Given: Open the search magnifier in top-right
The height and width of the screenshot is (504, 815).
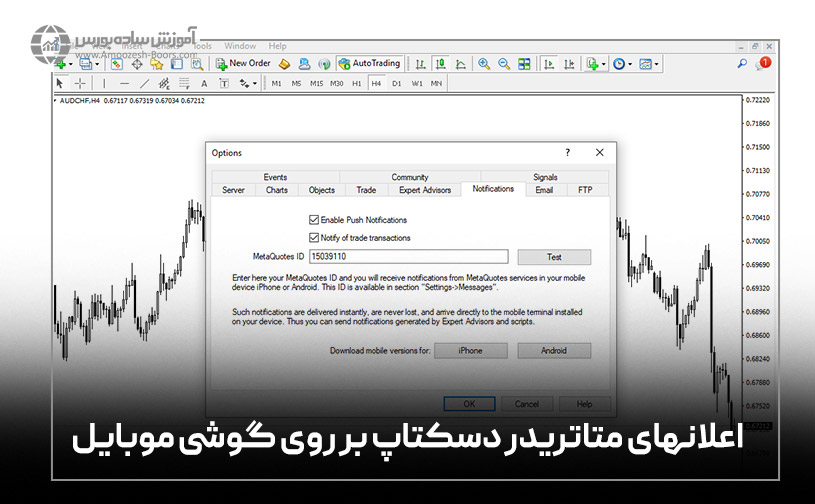Looking at the screenshot, I should pyautogui.click(x=742, y=63).
